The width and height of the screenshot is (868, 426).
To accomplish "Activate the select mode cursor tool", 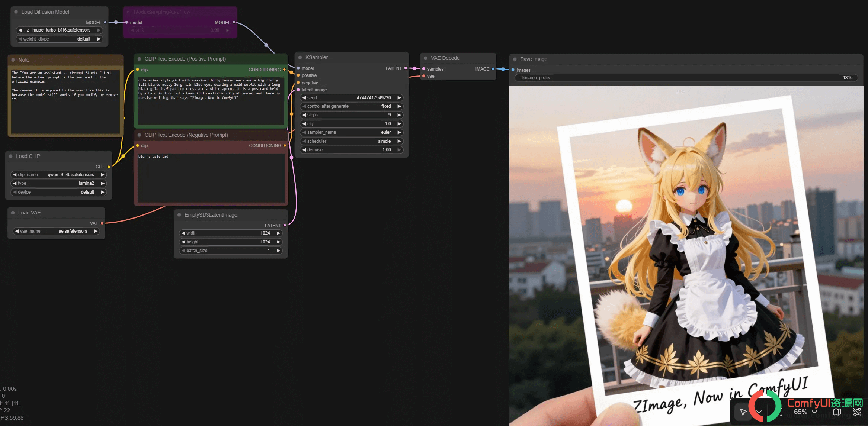I will [x=743, y=412].
